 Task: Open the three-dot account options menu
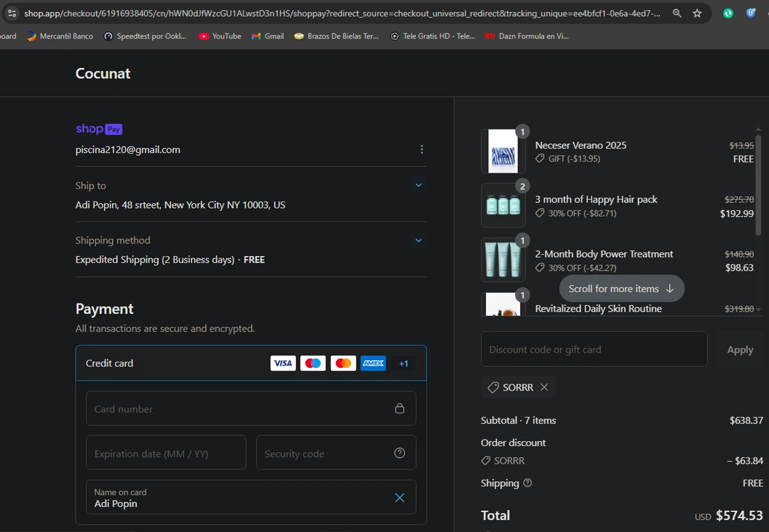[x=421, y=149]
